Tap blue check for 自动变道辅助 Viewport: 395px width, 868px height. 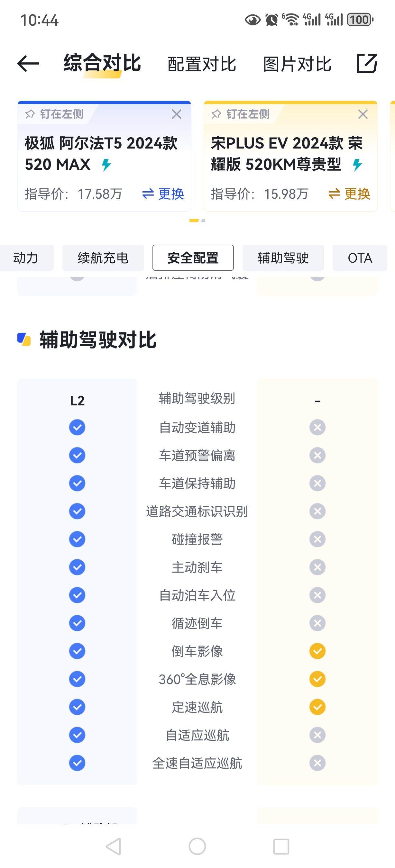pos(77,427)
